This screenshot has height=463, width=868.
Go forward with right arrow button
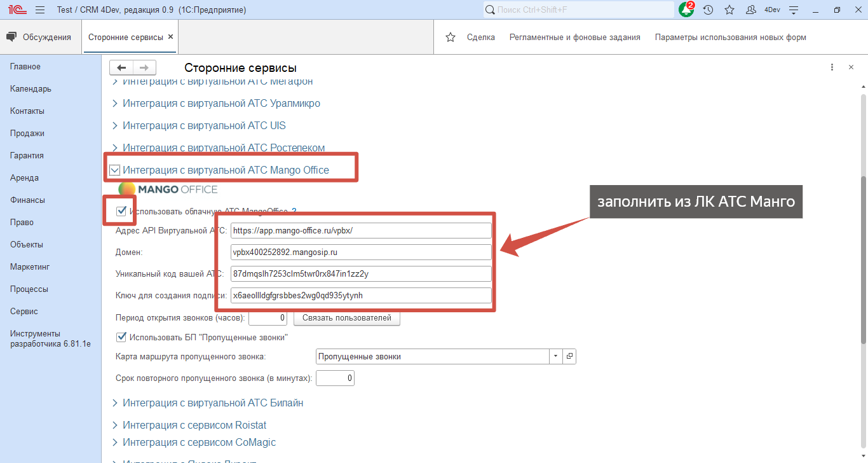pos(144,68)
